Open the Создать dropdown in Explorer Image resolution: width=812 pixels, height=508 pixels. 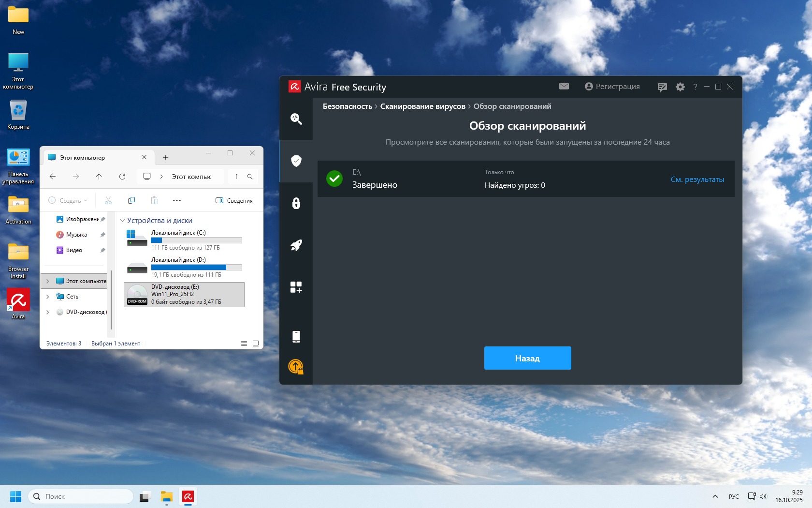(x=68, y=201)
